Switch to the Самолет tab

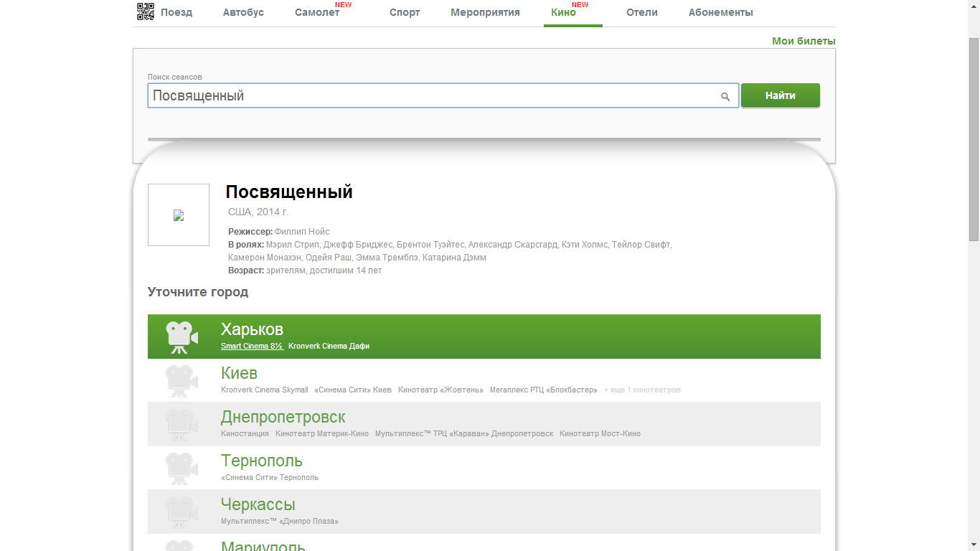coord(317,12)
